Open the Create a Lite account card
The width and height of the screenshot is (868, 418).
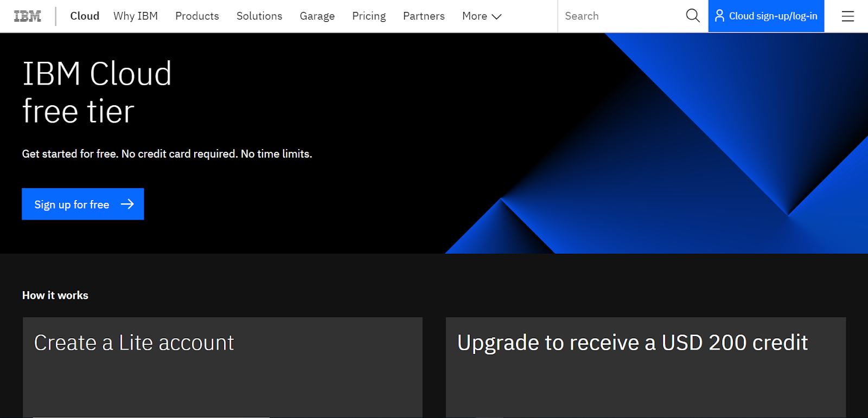(x=222, y=367)
